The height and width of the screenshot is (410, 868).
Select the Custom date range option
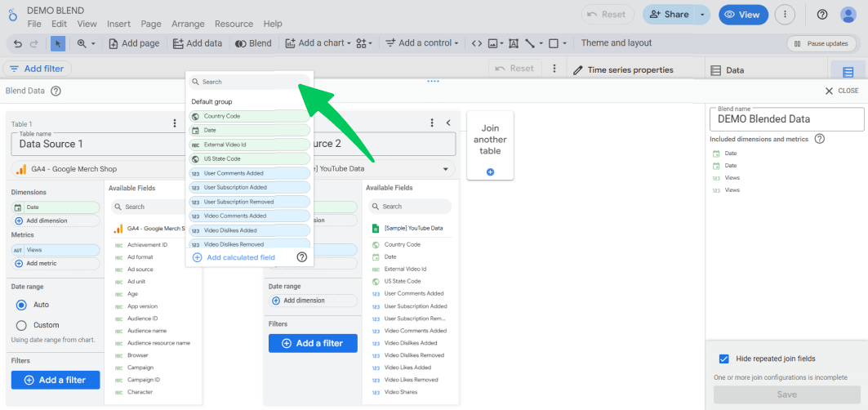click(x=22, y=325)
